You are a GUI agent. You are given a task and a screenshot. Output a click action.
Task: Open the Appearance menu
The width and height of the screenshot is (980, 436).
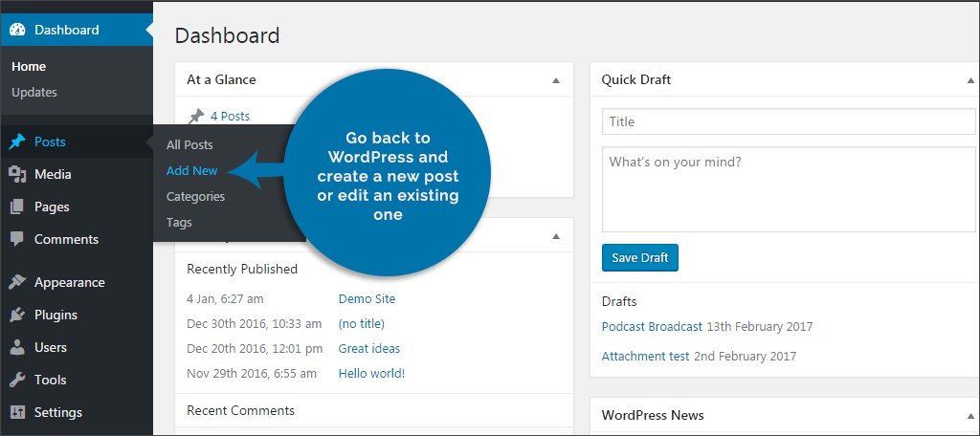(x=77, y=282)
